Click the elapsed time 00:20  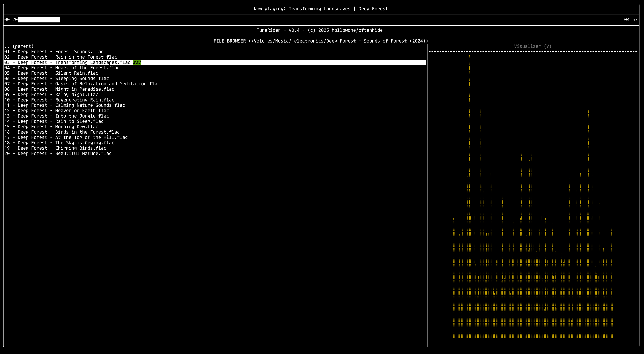[11, 20]
